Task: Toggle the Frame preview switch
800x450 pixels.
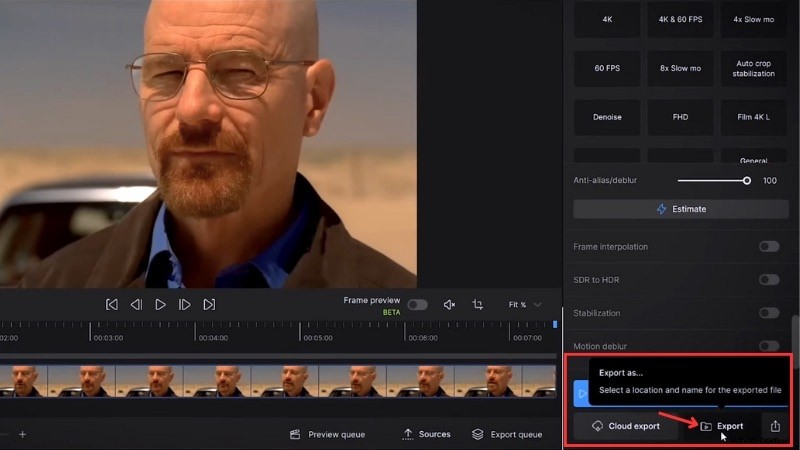Action: 417,305
